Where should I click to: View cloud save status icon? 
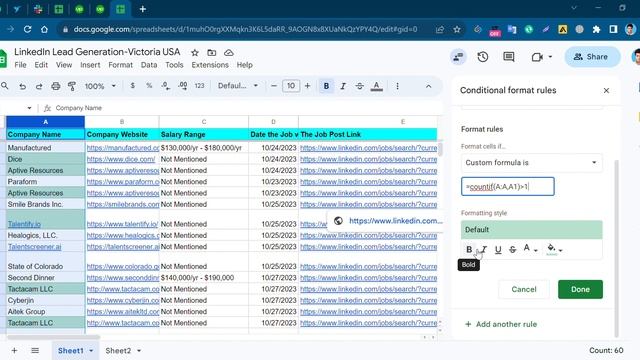(x=229, y=53)
